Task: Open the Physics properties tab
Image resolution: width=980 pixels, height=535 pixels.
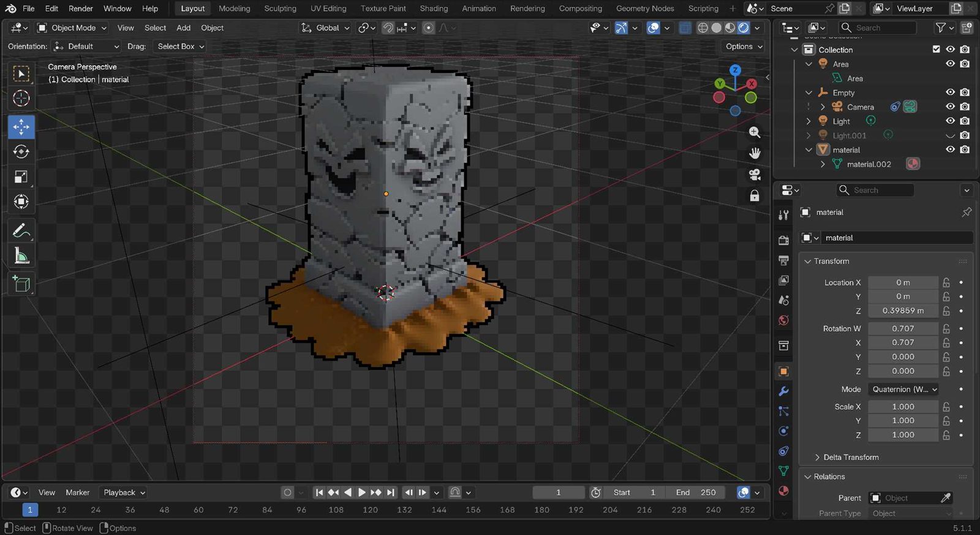Action: 783,431
